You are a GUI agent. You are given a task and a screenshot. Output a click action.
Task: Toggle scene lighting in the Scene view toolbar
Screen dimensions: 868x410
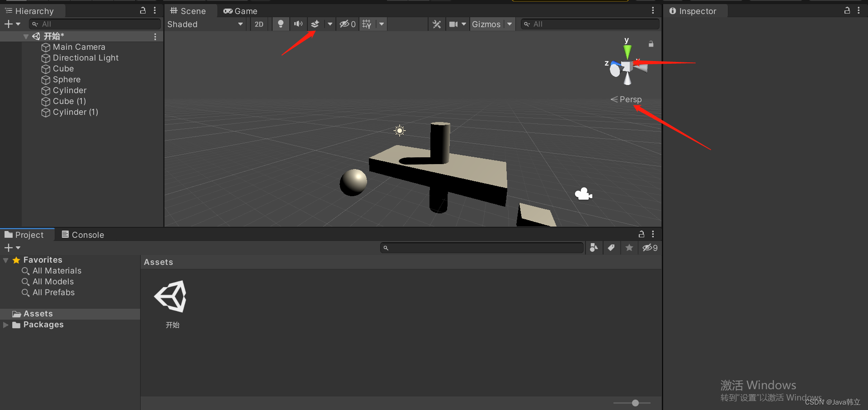(x=280, y=24)
